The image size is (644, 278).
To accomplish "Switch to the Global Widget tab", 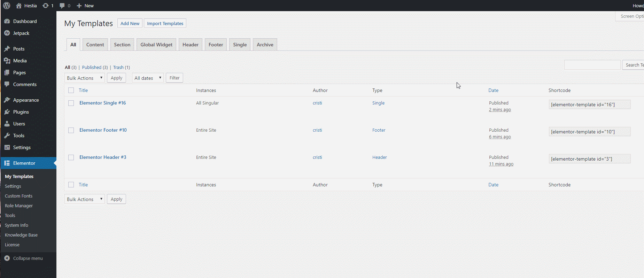I will pyautogui.click(x=156, y=45).
